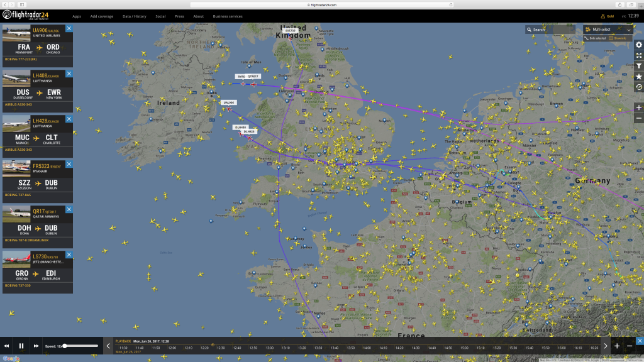Zoom in on the map
Screen dimensions: 644x362
(x=639, y=108)
